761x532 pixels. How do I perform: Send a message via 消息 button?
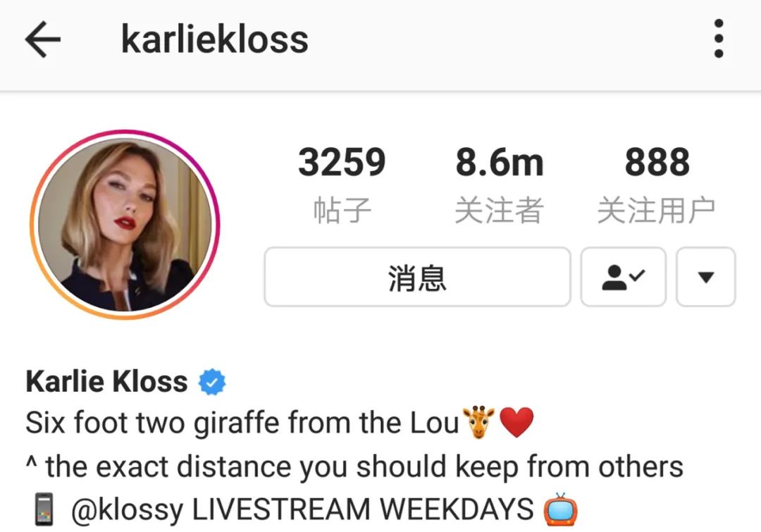coord(417,277)
